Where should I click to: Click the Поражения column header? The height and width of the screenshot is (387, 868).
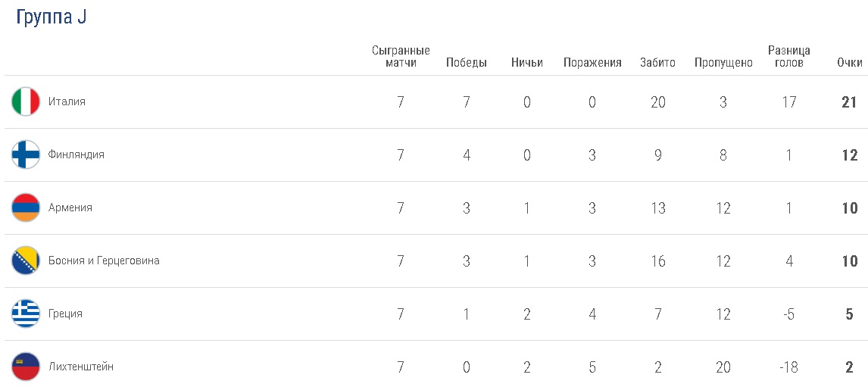click(x=592, y=63)
